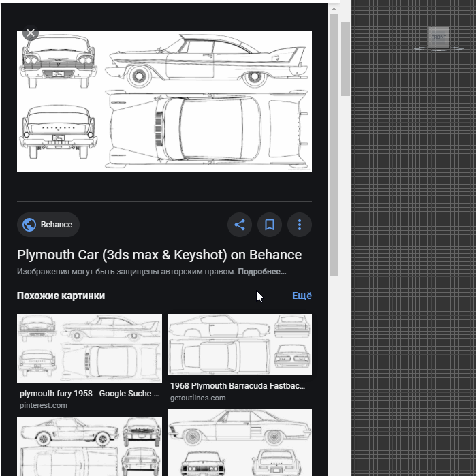
Task: Open the Behance source chip
Action: point(48,225)
